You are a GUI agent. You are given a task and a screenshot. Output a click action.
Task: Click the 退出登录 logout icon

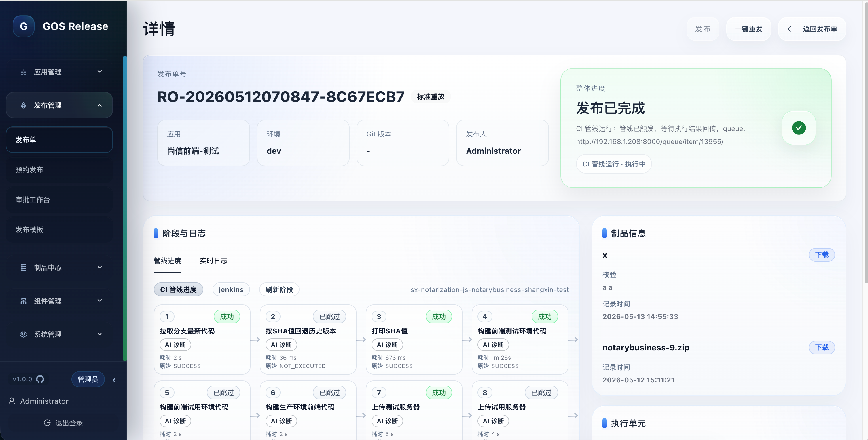click(47, 423)
